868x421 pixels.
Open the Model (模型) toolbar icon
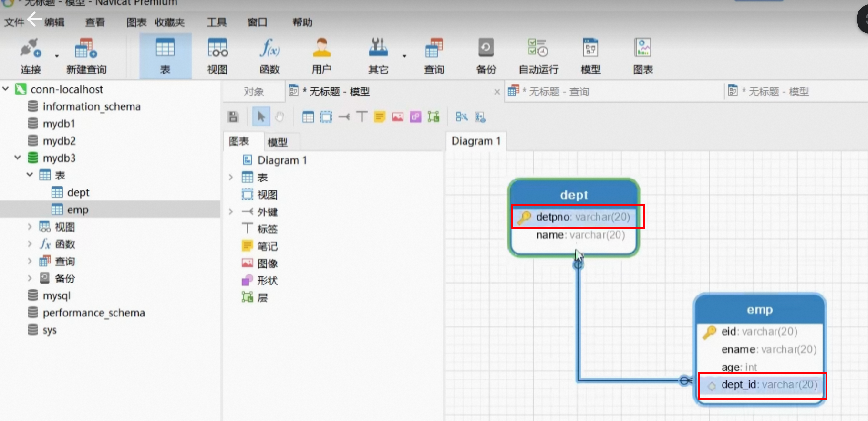(x=590, y=56)
